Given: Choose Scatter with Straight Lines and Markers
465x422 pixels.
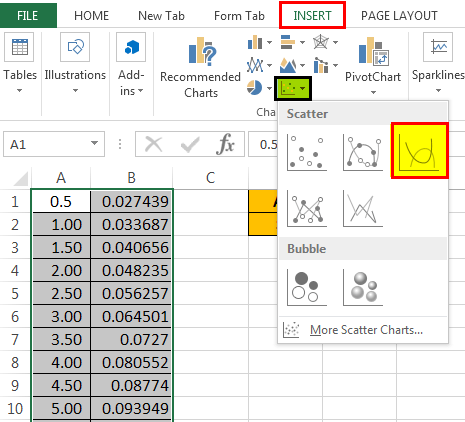Looking at the screenshot, I should 307,209.
